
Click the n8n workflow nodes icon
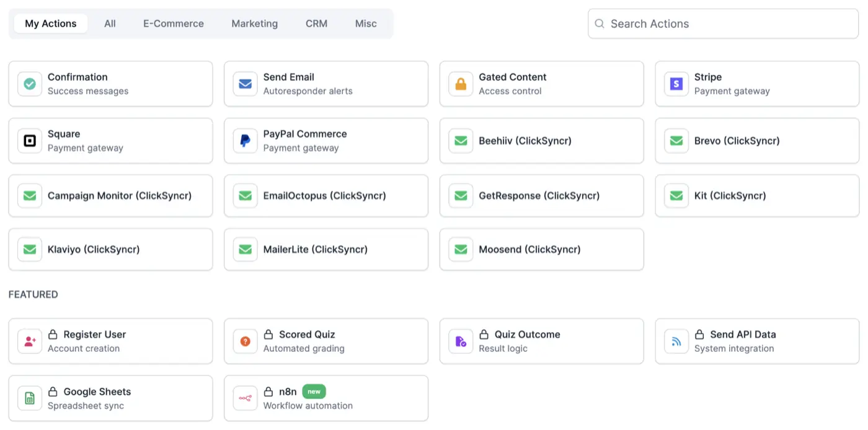(x=245, y=398)
